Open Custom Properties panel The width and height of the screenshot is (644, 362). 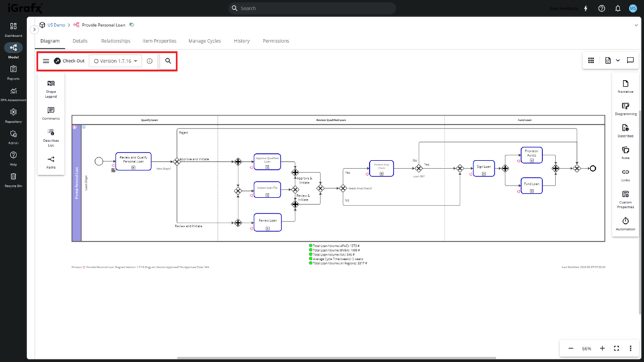tap(625, 198)
